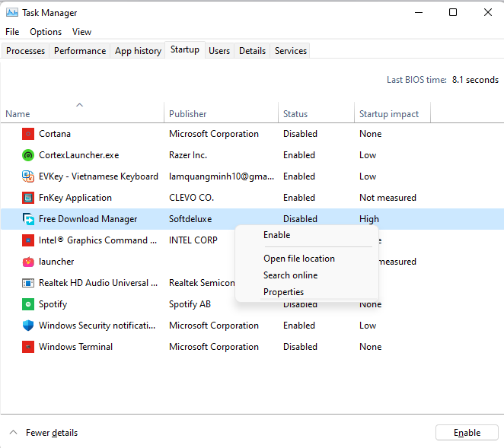The height and width of the screenshot is (448, 504).
Task: Switch to the Users tab
Action: point(219,51)
